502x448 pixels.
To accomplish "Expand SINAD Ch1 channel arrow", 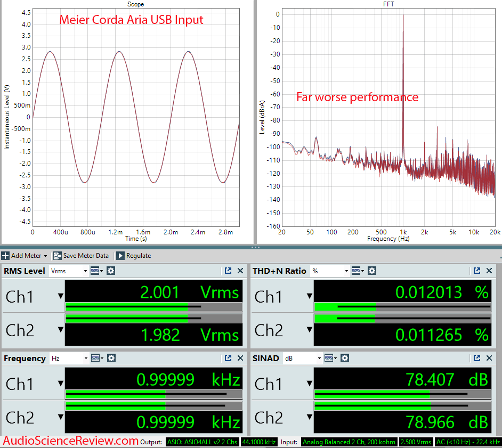I will [x=309, y=384].
